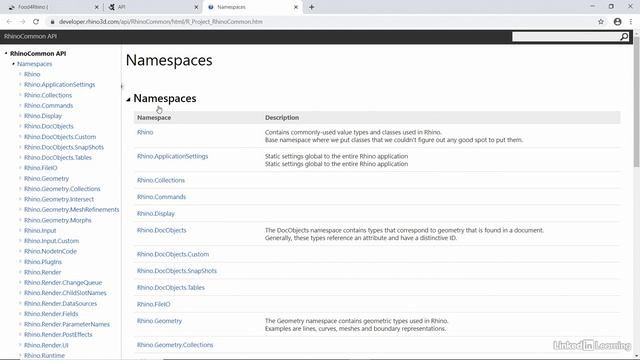
Task: Open Rhino.DocObjects in sidebar tree
Action: pyautogui.click(x=49, y=126)
